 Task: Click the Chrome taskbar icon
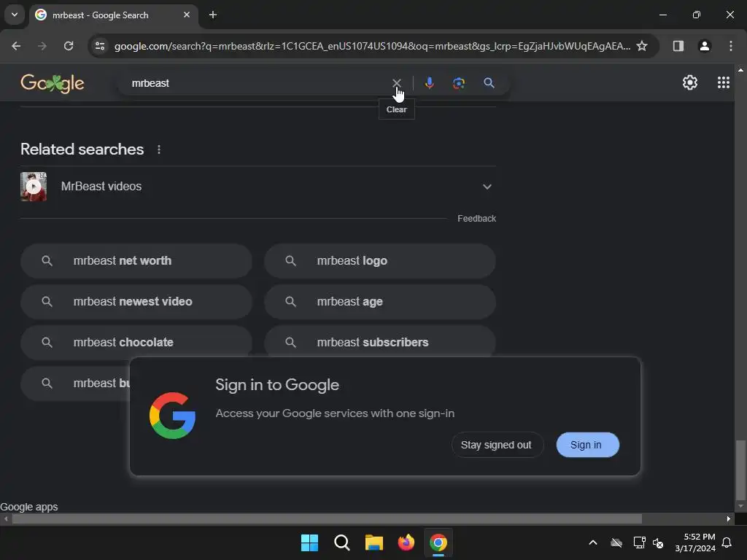click(x=438, y=542)
